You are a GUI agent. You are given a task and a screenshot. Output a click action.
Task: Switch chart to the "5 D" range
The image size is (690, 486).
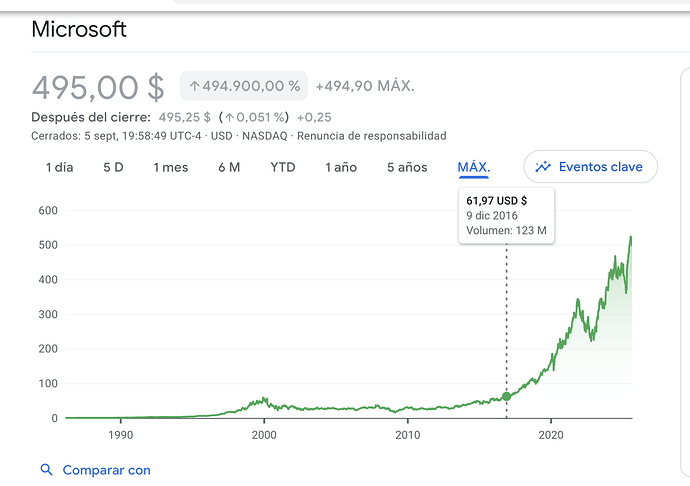pos(113,167)
